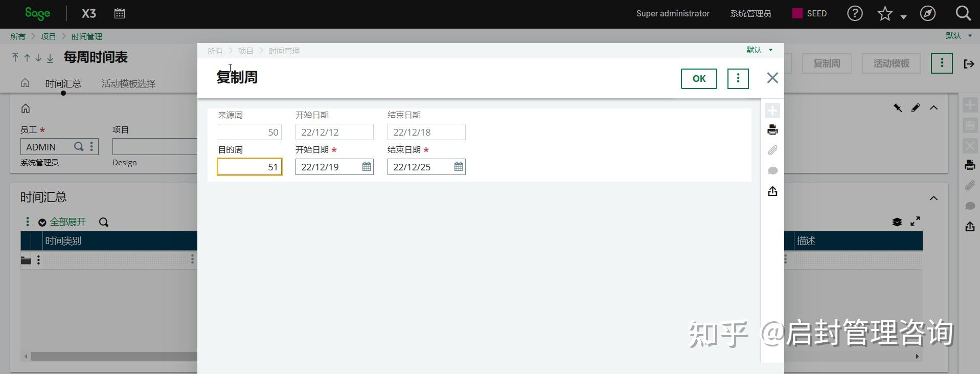Image resolution: width=980 pixels, height=374 pixels.
Task: Open the three-dot menu in 复制周 dialog
Action: (738, 78)
